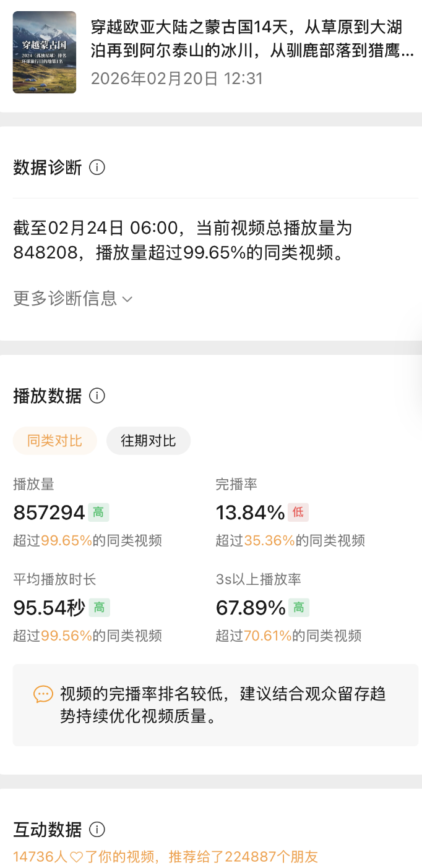422x868 pixels.
Task: Click the heart symbol in the 互动数据 line
Action: pyautogui.click(x=77, y=857)
